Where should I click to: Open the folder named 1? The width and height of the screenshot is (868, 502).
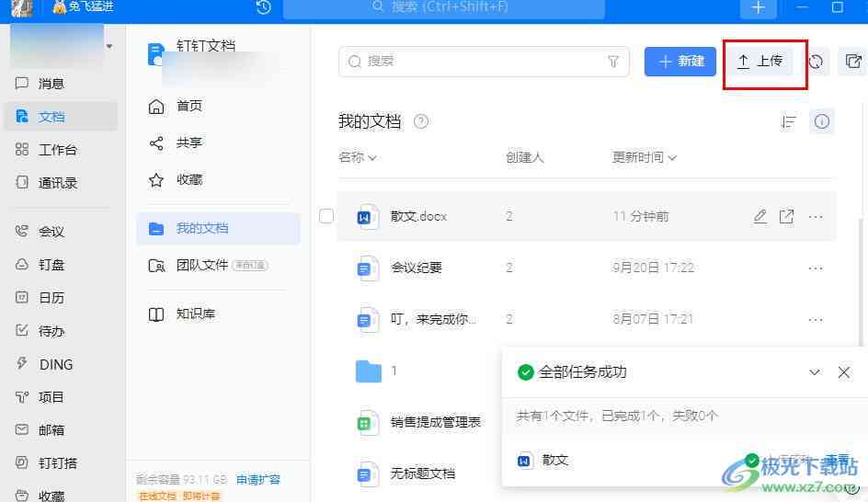(369, 371)
